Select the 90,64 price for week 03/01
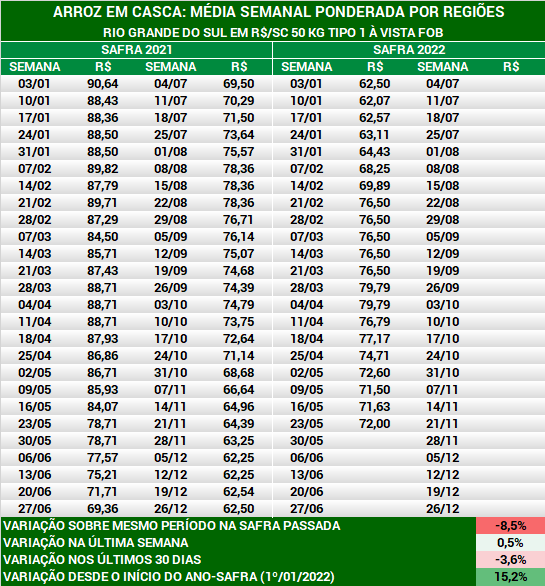 pos(103,84)
